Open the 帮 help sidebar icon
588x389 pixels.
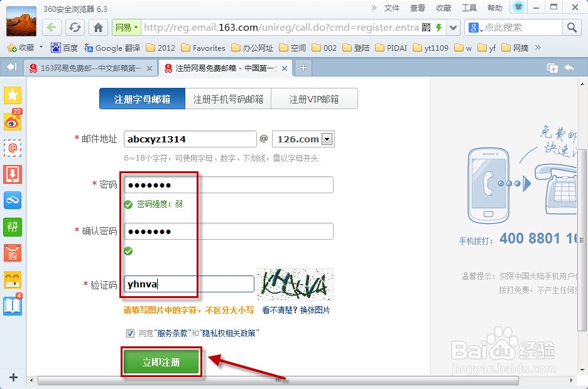[13, 227]
